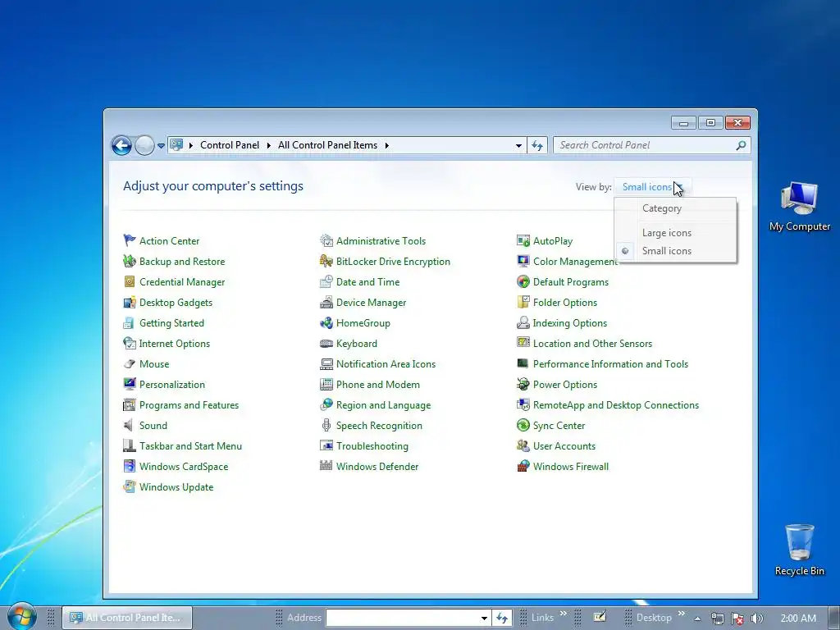The image size is (840, 630).
Task: Open the Action Center flag icon
Action: 129,240
